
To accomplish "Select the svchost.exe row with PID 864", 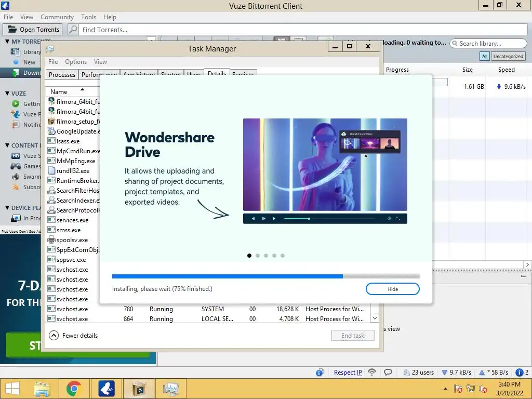I will pos(208,319).
